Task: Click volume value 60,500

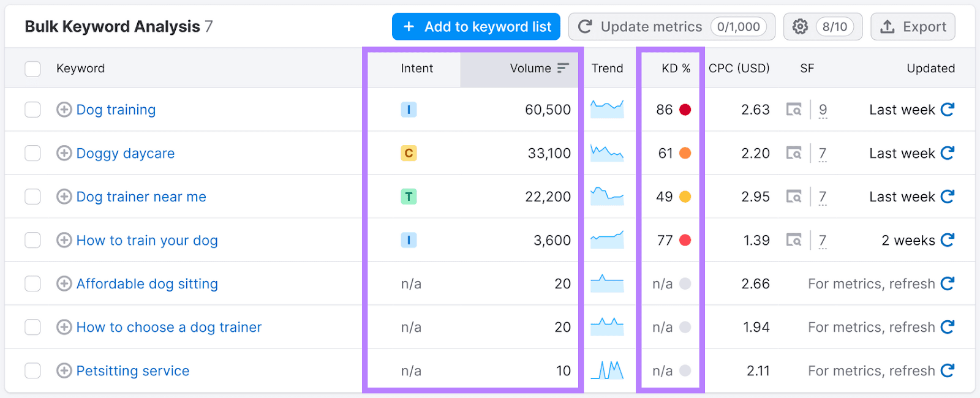Action: pos(548,110)
